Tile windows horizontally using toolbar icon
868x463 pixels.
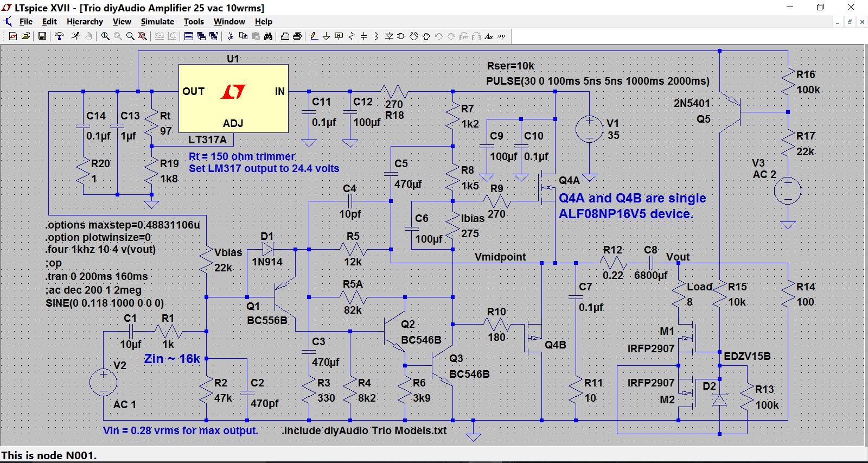point(189,36)
